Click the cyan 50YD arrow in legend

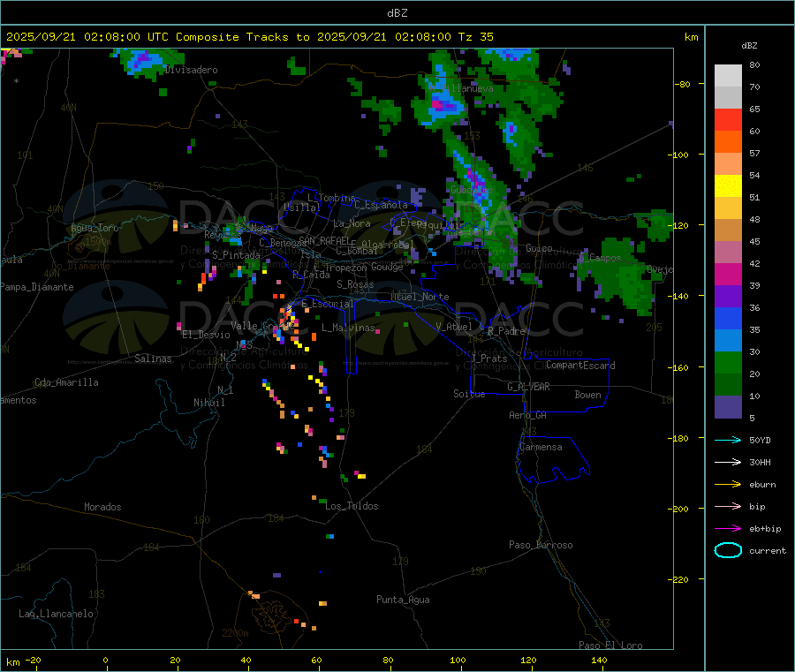tap(728, 440)
